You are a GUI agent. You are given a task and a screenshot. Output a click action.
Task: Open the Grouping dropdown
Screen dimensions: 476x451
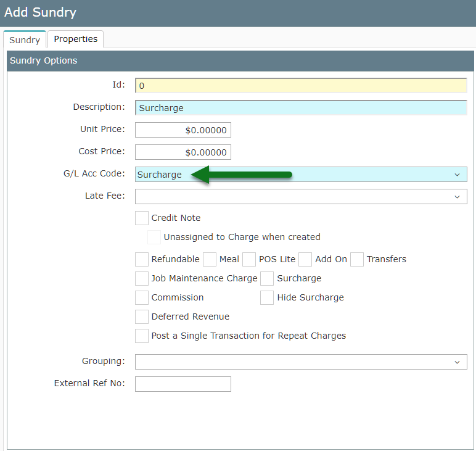point(301,362)
